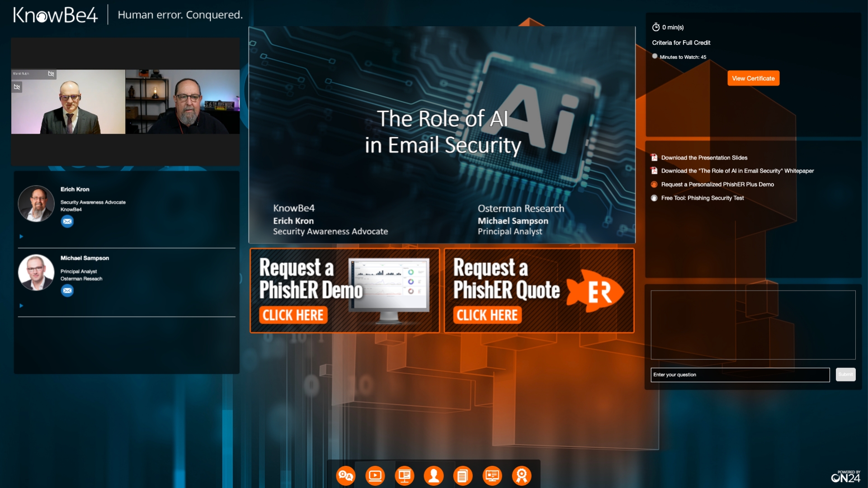Expand Erich Kron's bio arrow
The image size is (868, 488).
tap(21, 236)
